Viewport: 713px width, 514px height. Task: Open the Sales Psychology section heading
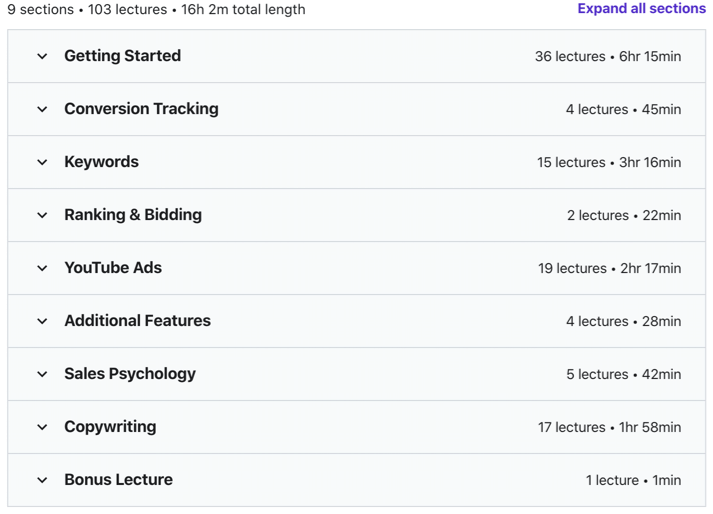click(130, 374)
